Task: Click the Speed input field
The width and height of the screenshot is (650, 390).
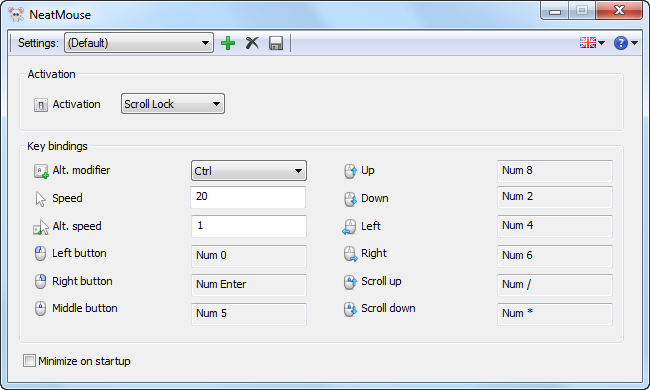Action: pos(248,197)
